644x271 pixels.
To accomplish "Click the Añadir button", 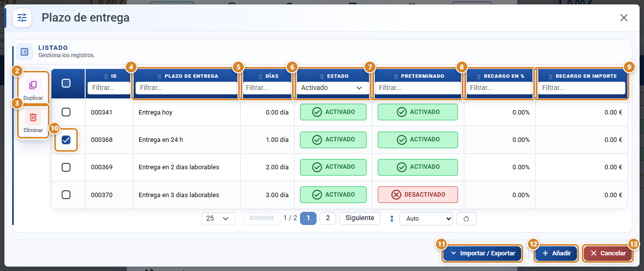I will pyautogui.click(x=556, y=253).
